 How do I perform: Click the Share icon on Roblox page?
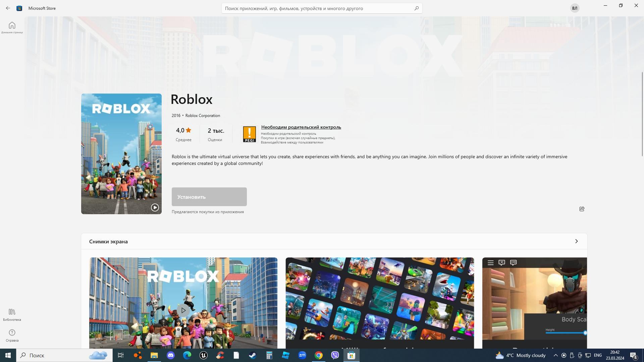click(582, 209)
